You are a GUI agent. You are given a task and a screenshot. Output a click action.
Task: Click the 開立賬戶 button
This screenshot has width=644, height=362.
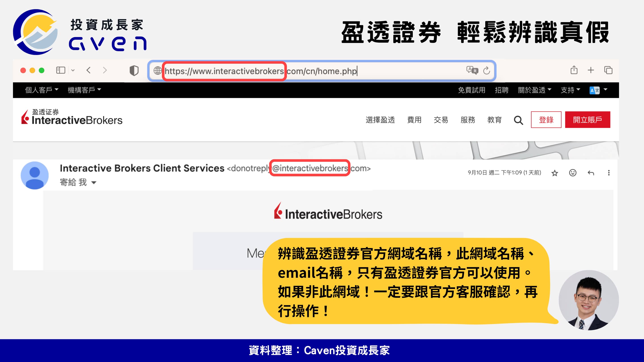pyautogui.click(x=587, y=120)
